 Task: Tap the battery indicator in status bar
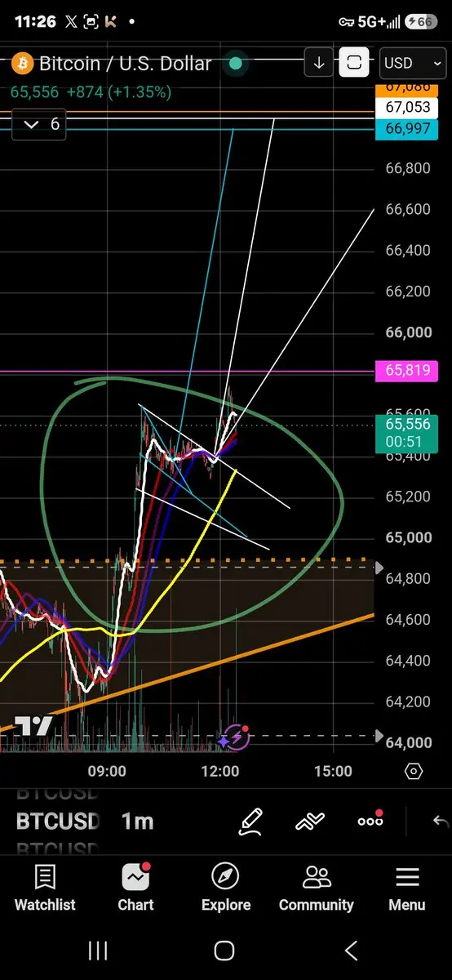(421, 22)
